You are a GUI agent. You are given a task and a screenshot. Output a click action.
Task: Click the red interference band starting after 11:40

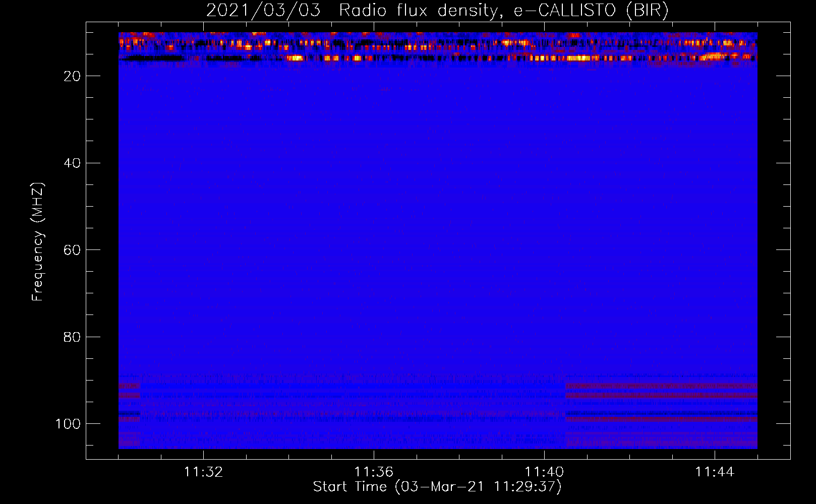point(661,386)
